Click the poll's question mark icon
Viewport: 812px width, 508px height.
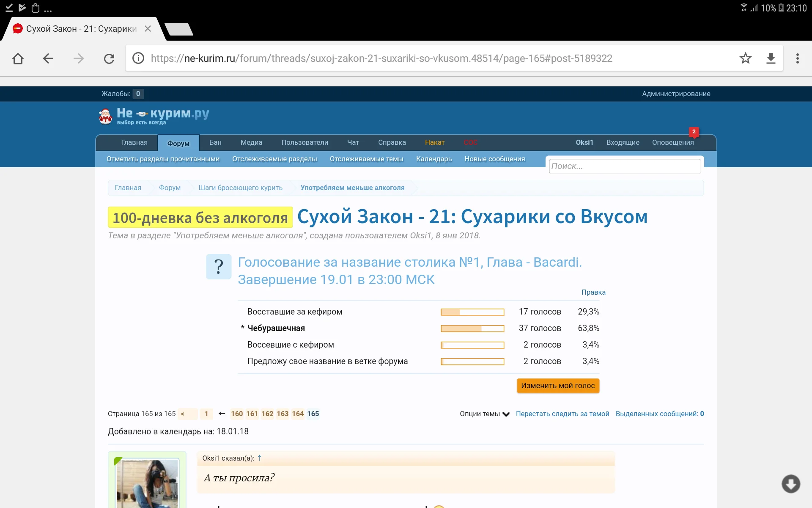coord(218,266)
